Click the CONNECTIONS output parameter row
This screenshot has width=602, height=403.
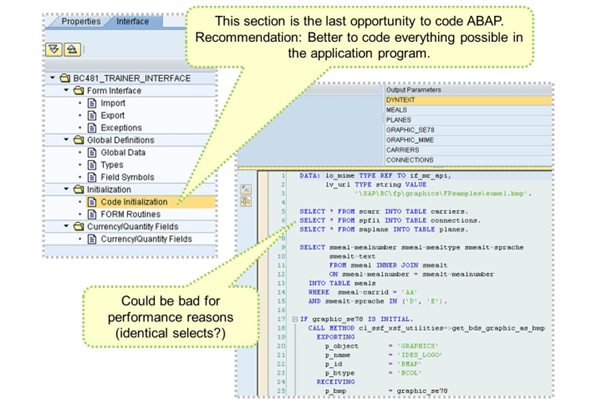click(410, 159)
